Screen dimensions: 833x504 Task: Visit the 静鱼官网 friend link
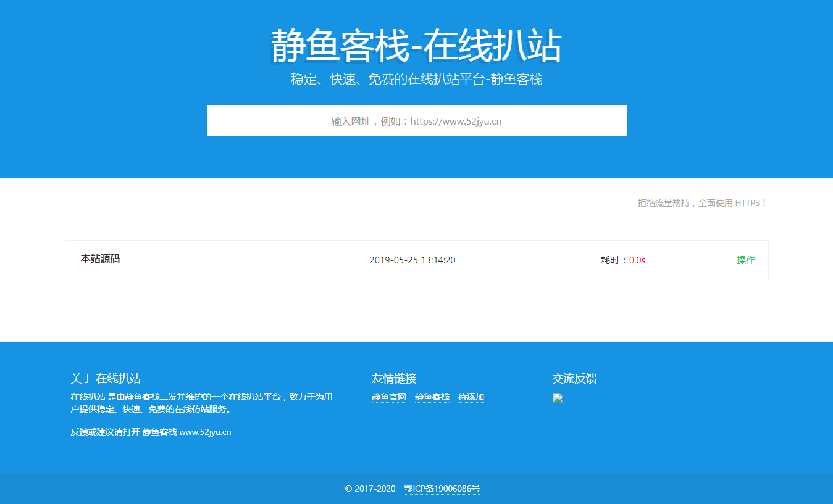coord(388,397)
